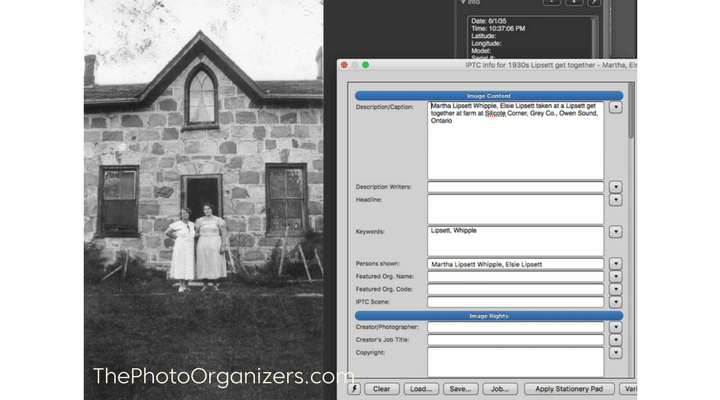Click the IPTC dialog vertical scrollbar
The image size is (720, 400).
631,231
